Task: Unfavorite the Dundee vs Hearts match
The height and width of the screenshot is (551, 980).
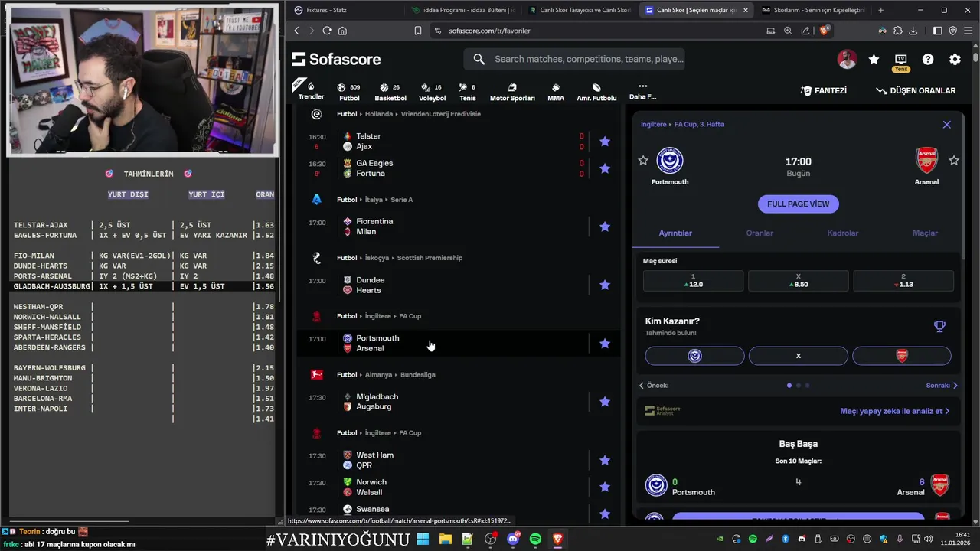Action: (605, 285)
